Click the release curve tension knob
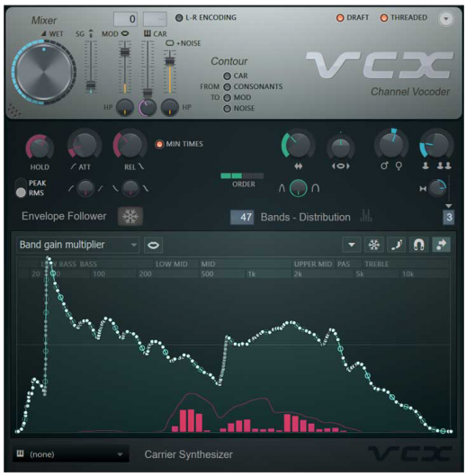The height and width of the screenshot is (476, 466). point(130,189)
